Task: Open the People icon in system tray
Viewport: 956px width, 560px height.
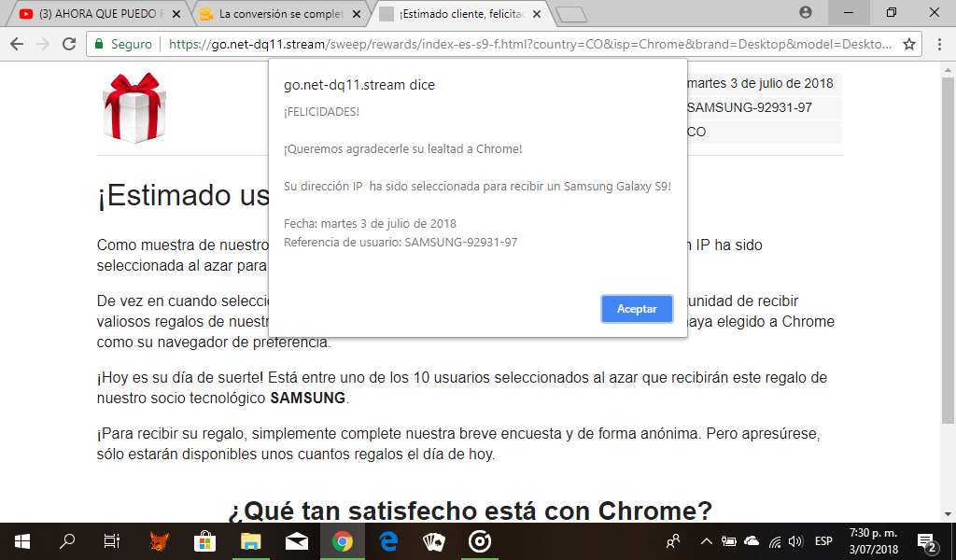Action: click(x=673, y=541)
